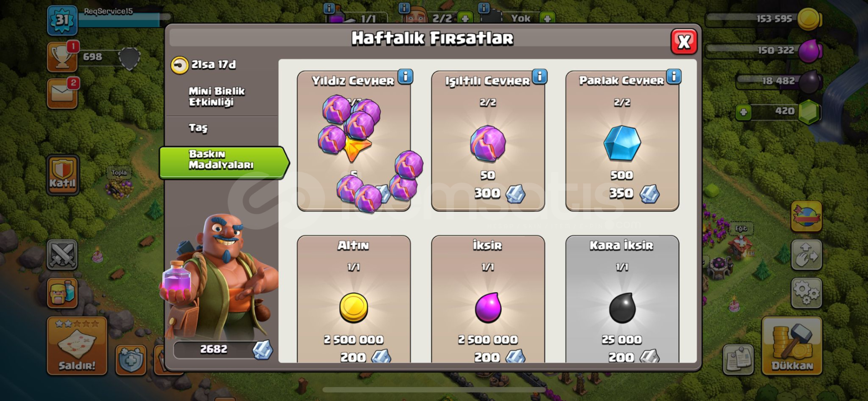This screenshot has width=868, height=401.
Task: Open the settings gears icon
Action: pos(806,293)
